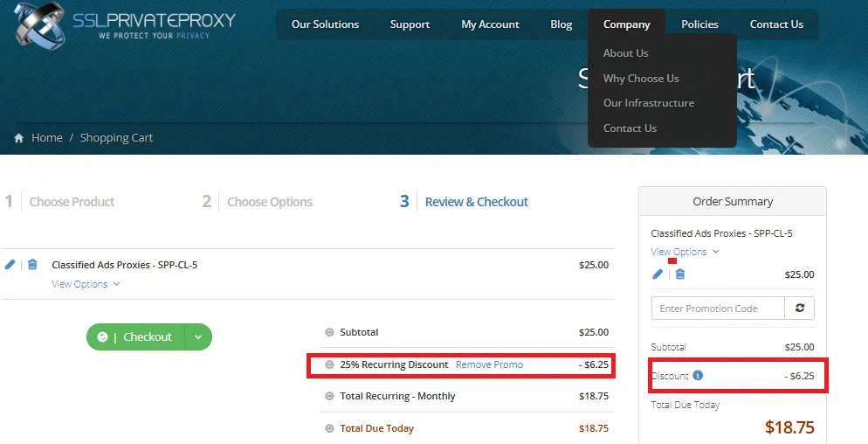868x444 pixels.
Task: Open the Checkout button dropdown arrow
Action: (198, 337)
